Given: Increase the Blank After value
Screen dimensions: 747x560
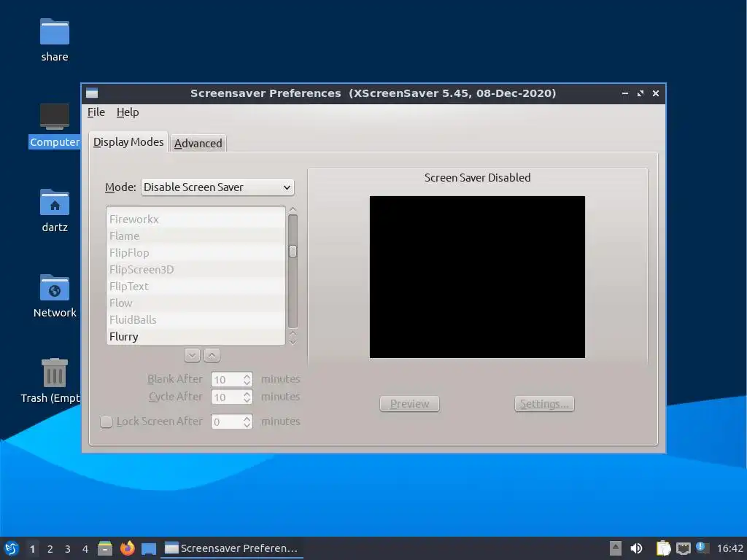Looking at the screenshot, I should pos(247,376).
